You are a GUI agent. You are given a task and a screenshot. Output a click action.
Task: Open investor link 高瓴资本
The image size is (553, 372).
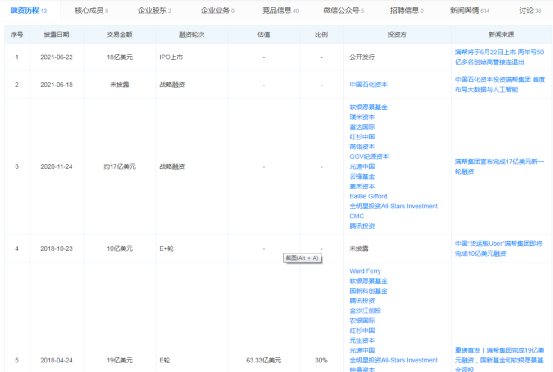(362, 147)
